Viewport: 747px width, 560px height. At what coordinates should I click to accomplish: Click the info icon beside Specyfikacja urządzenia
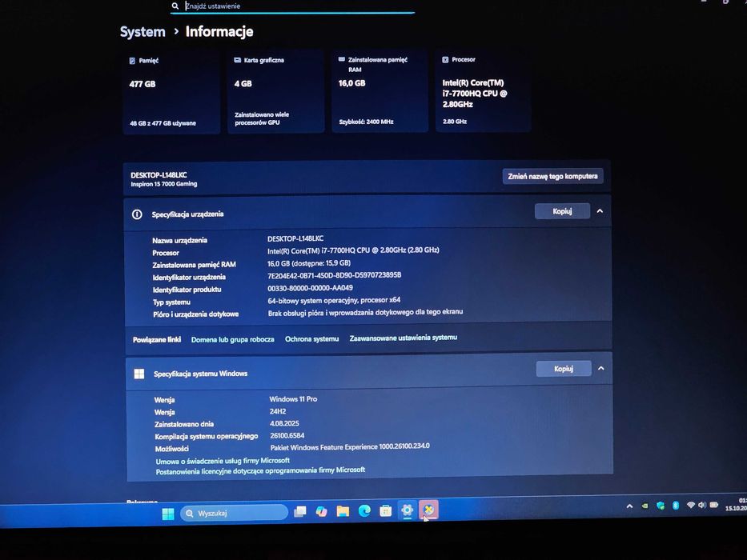pyautogui.click(x=137, y=214)
